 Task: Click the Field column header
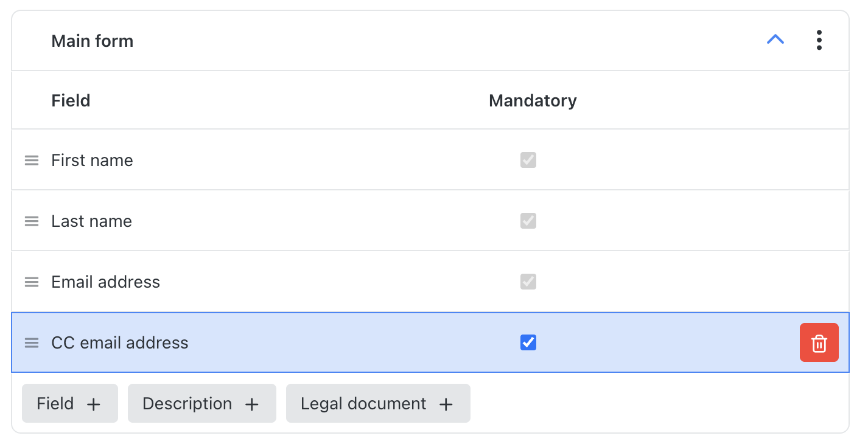tap(71, 100)
